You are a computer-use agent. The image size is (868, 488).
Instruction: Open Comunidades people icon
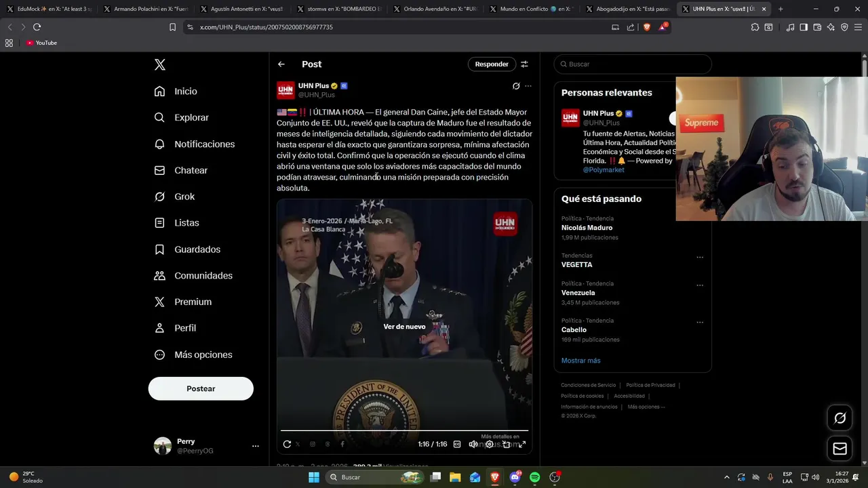click(x=159, y=275)
